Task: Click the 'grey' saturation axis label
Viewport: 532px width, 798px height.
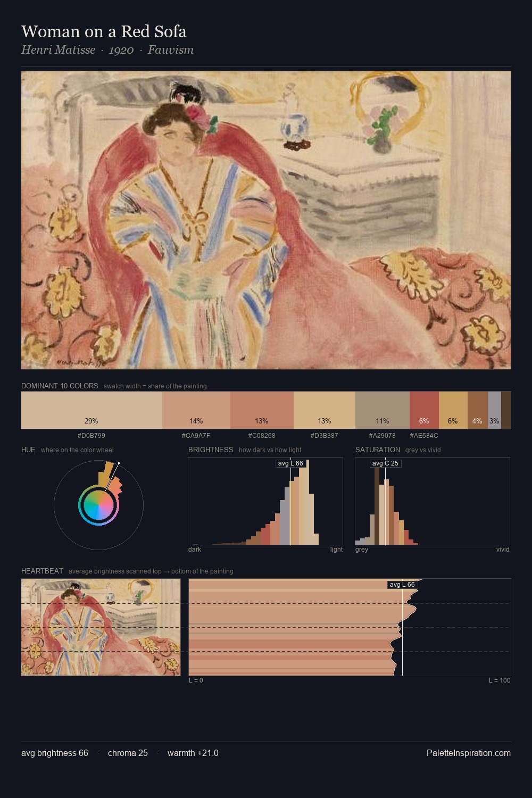Action: (x=362, y=550)
